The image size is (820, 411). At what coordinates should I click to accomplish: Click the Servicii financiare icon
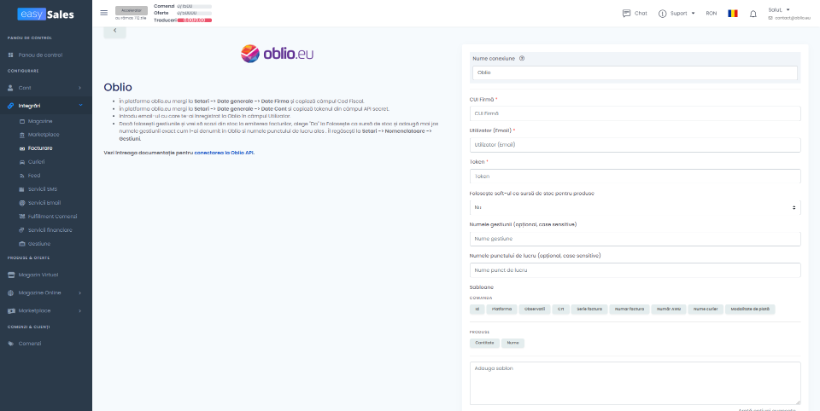tap(22, 230)
